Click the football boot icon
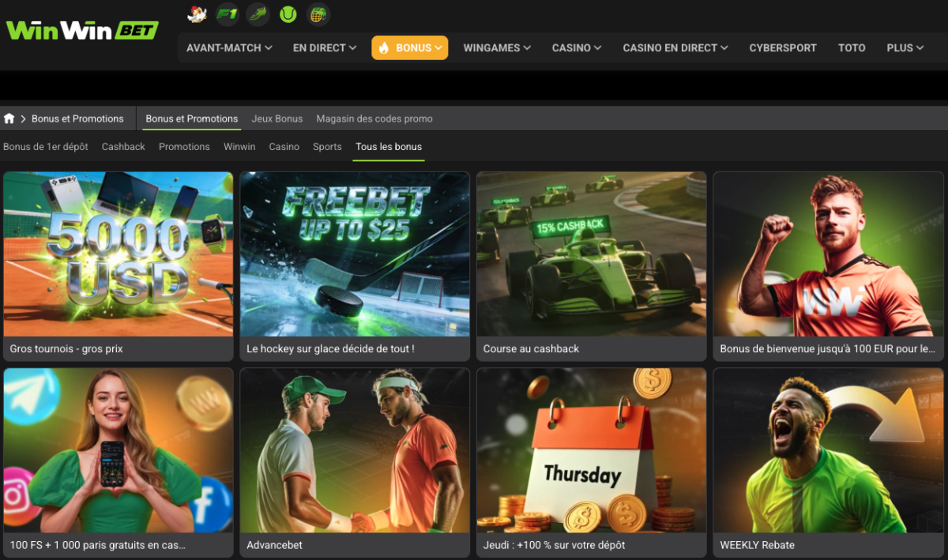Image resolution: width=948 pixels, height=560 pixels. coord(258,13)
